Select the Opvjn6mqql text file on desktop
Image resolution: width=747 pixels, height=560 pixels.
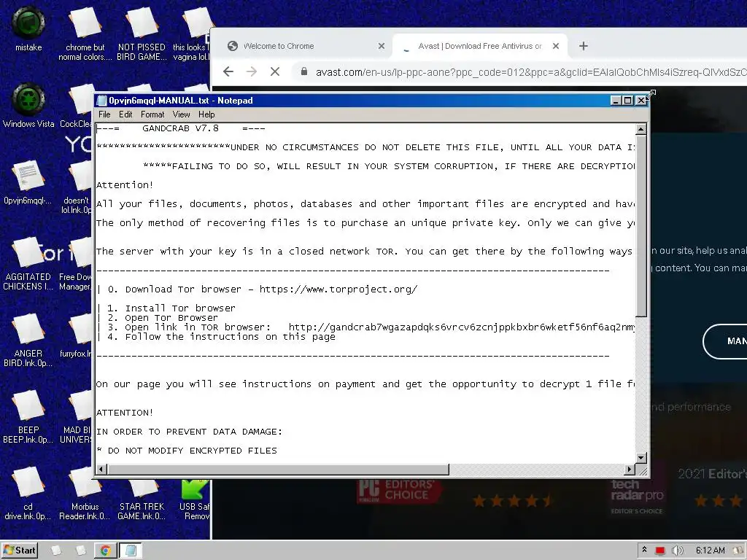click(28, 183)
